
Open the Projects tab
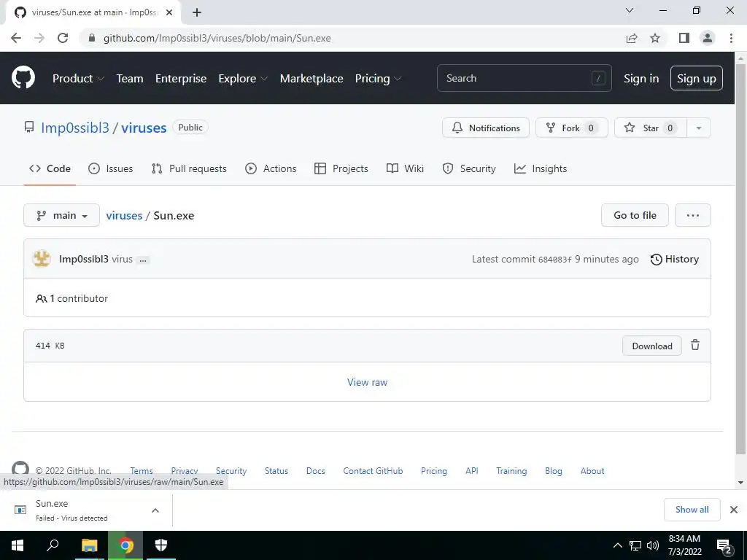coord(341,168)
